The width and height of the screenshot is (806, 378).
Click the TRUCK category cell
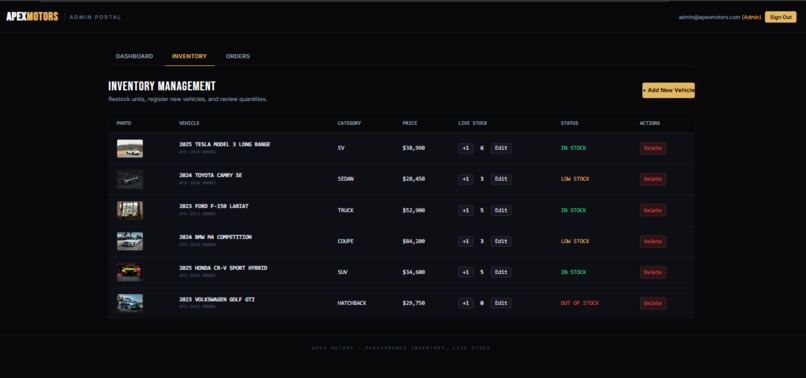[345, 210]
